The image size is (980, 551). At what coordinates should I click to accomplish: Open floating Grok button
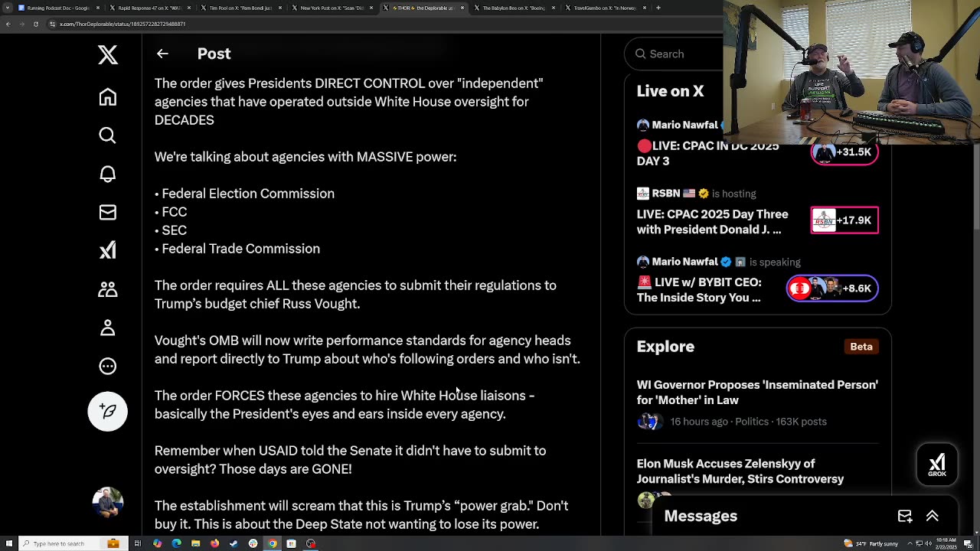[x=937, y=463]
